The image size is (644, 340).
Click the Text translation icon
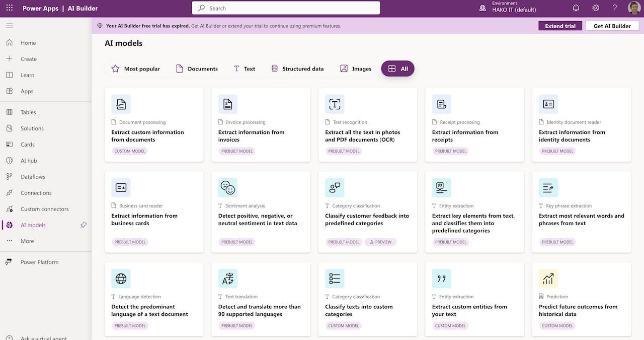pos(228,279)
